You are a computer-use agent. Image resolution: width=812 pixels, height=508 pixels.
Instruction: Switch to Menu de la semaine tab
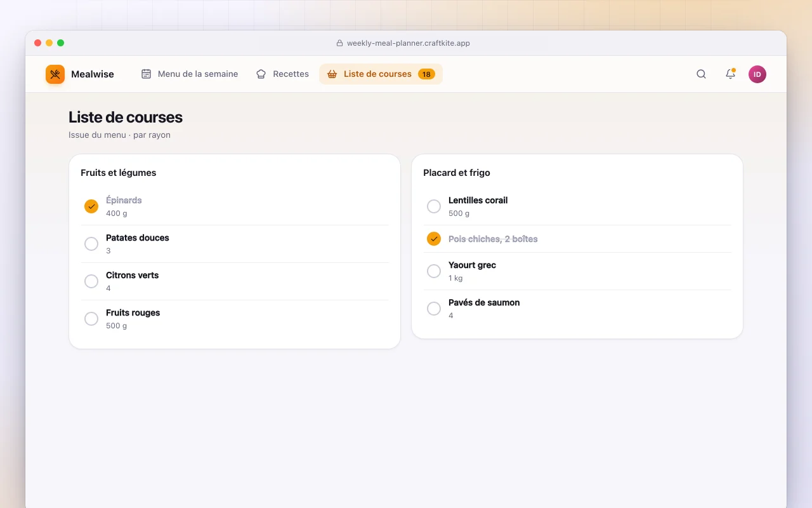(x=190, y=74)
